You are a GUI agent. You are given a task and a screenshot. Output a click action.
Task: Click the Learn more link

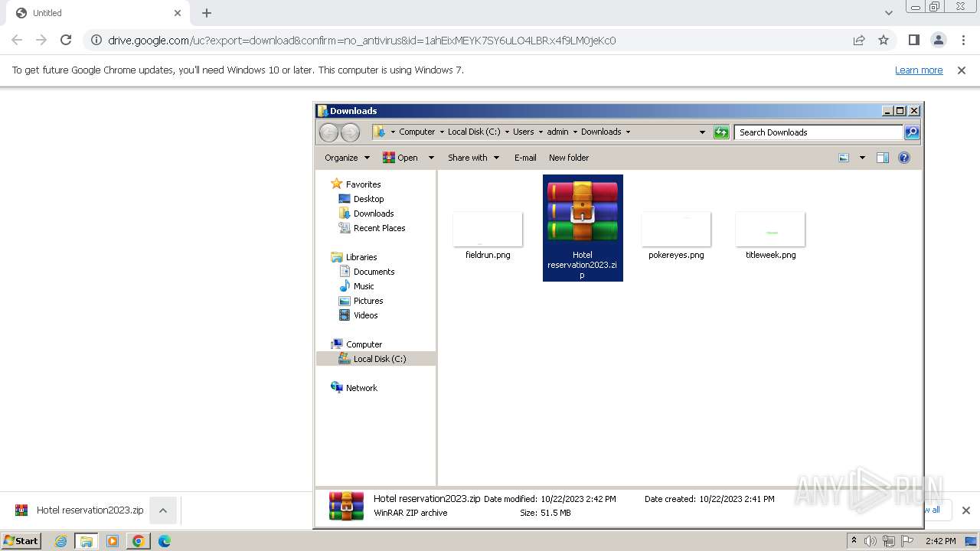919,70
